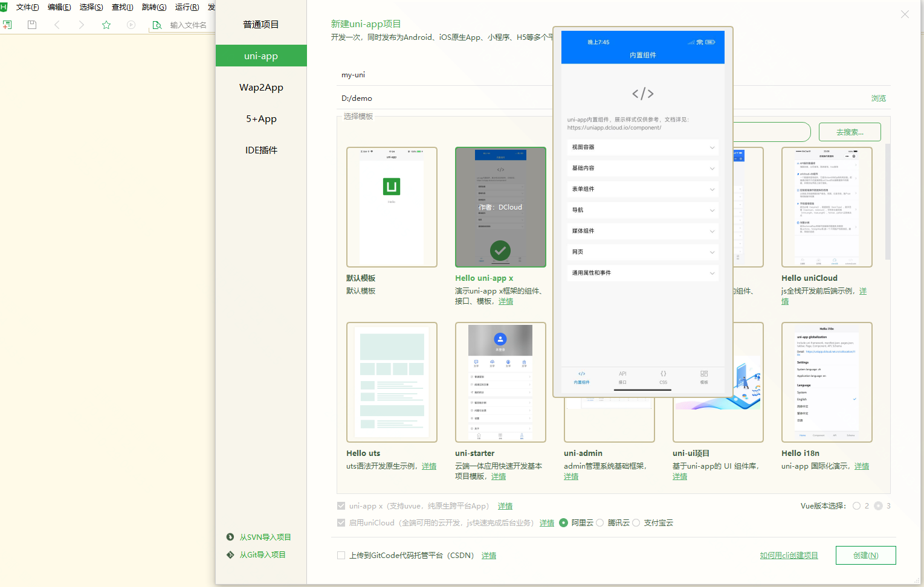924x587 pixels.
Task: Switch to the 普通项目 tab
Action: click(261, 25)
